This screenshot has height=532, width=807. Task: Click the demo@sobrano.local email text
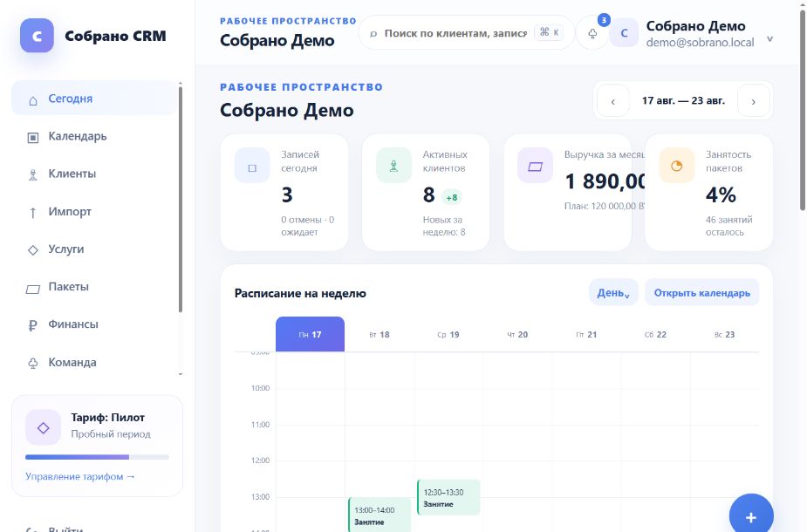(x=700, y=43)
